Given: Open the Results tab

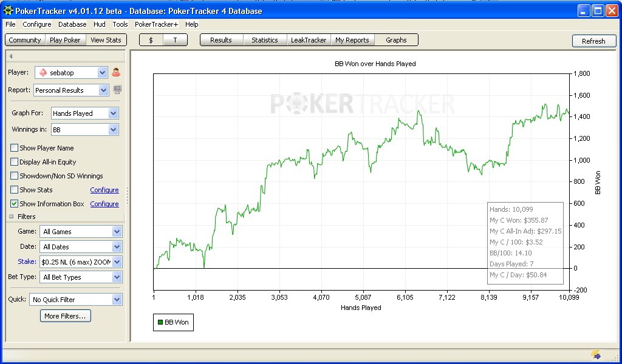Looking at the screenshot, I should (x=221, y=40).
